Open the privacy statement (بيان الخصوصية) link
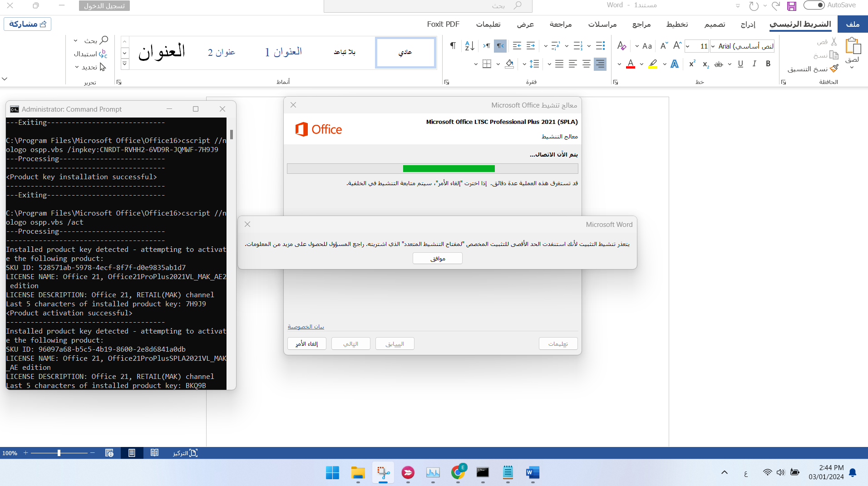 (x=306, y=327)
